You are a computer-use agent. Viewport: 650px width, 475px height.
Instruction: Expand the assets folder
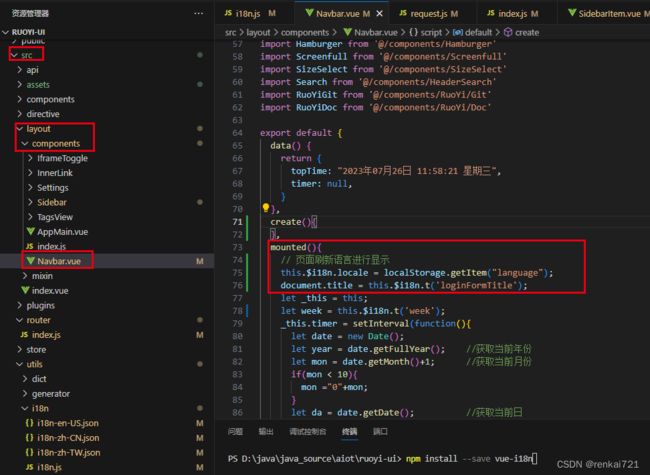19,84
